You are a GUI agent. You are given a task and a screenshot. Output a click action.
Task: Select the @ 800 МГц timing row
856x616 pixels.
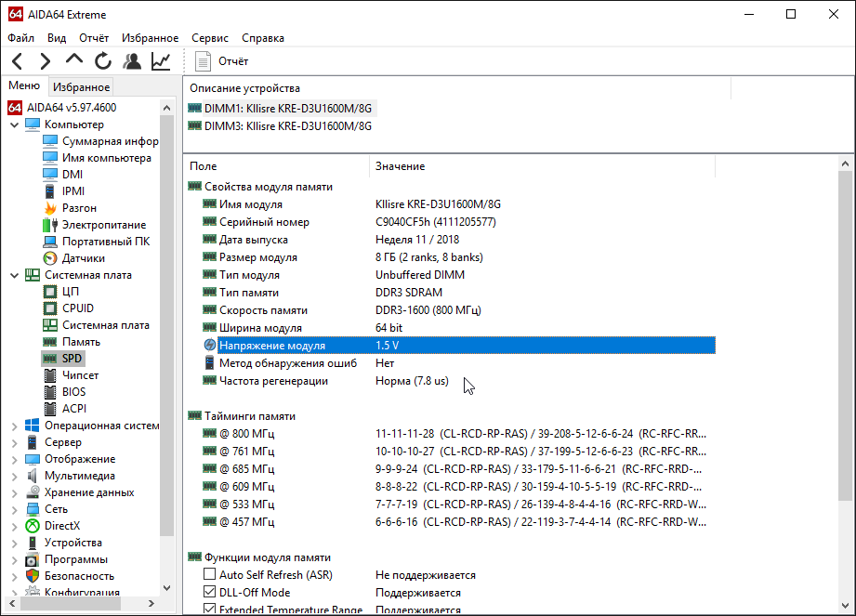click(458, 434)
